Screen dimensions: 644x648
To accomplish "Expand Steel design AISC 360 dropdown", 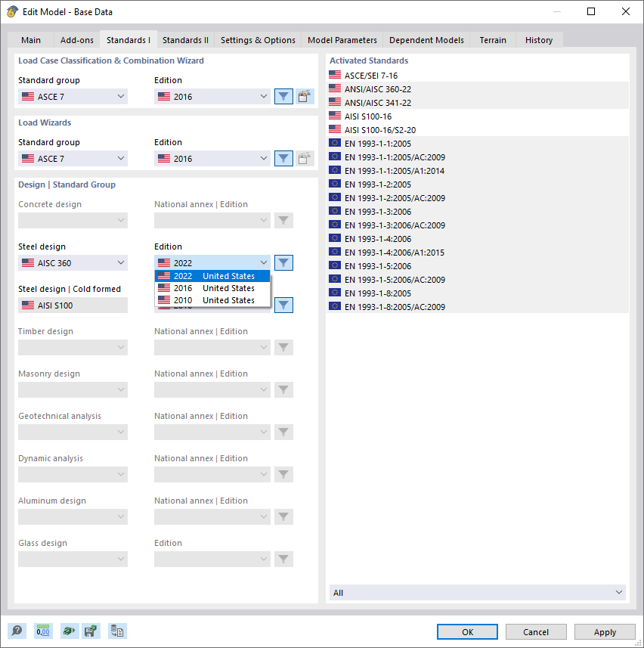I will 73,263.
